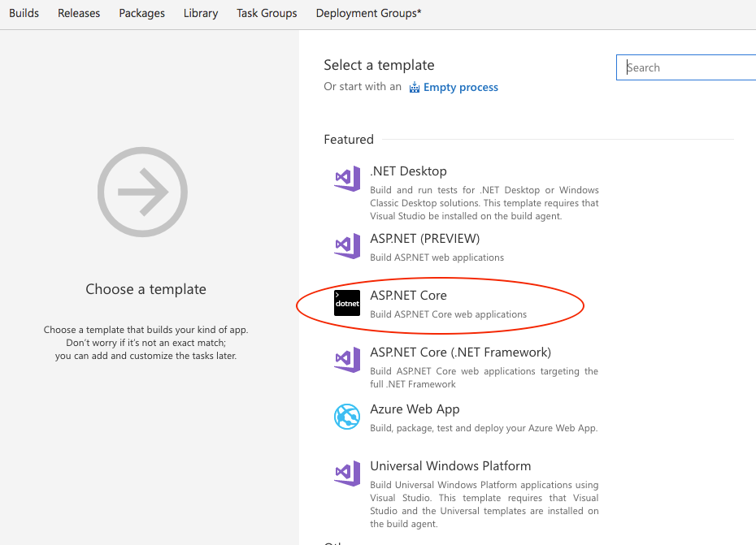Click the Empty process icon
The width and height of the screenshot is (756, 545).
(x=414, y=86)
